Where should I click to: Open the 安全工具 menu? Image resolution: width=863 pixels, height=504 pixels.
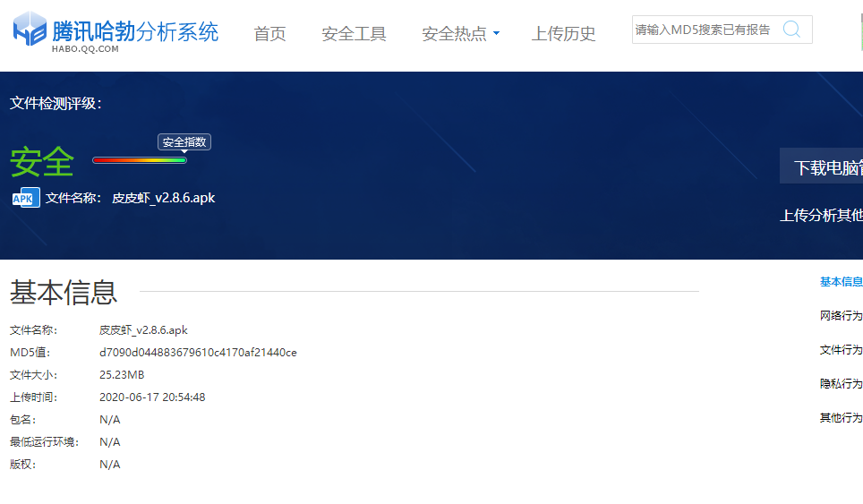click(354, 33)
